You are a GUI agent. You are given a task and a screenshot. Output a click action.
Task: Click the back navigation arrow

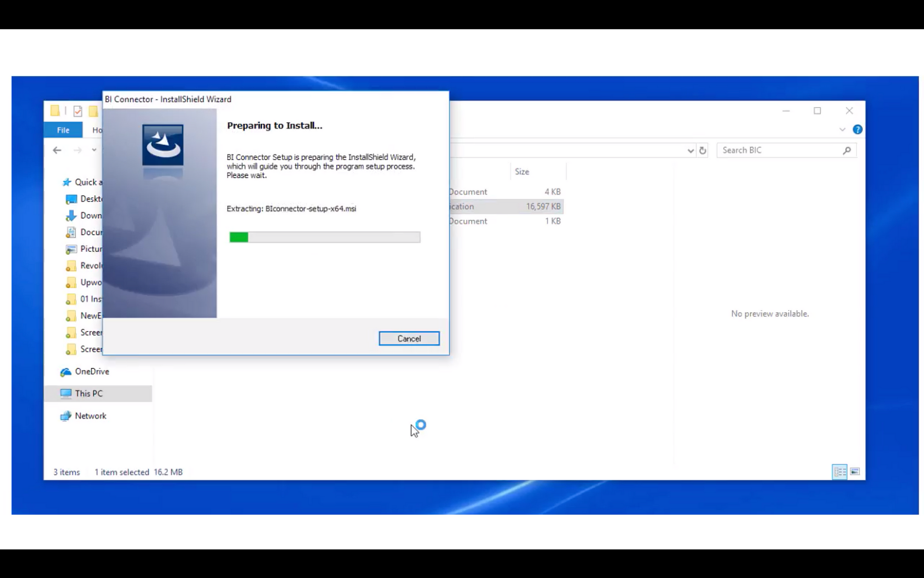click(57, 150)
